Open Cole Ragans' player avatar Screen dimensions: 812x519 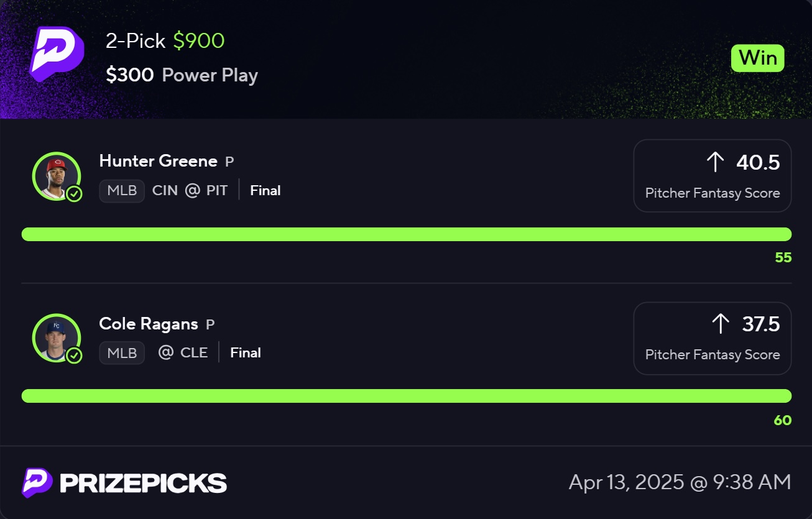click(x=57, y=339)
